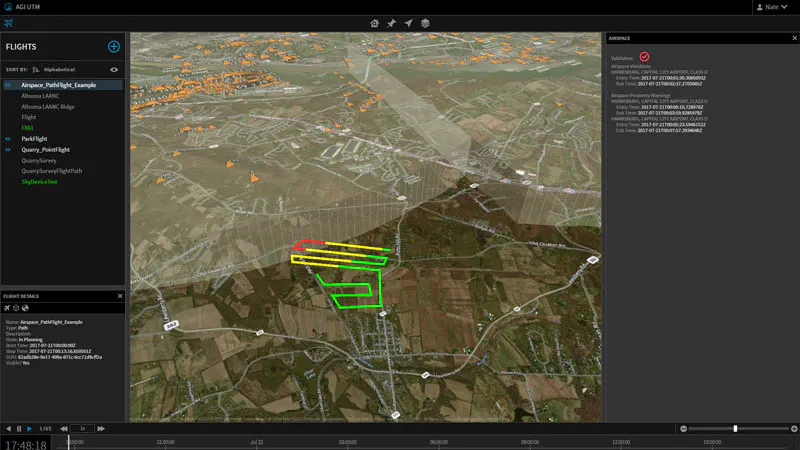Select the flight named Flight
800x450 pixels.
(29, 117)
